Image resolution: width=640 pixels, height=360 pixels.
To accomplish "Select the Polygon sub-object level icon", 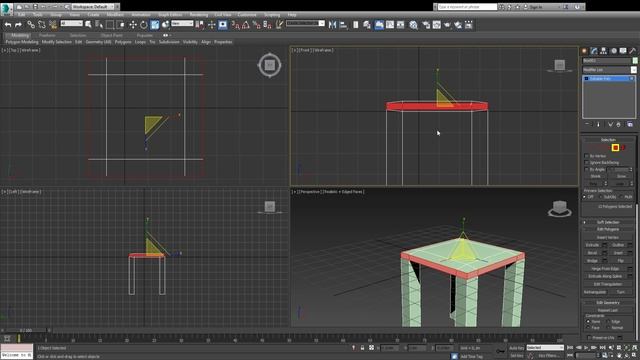I will (x=615, y=148).
